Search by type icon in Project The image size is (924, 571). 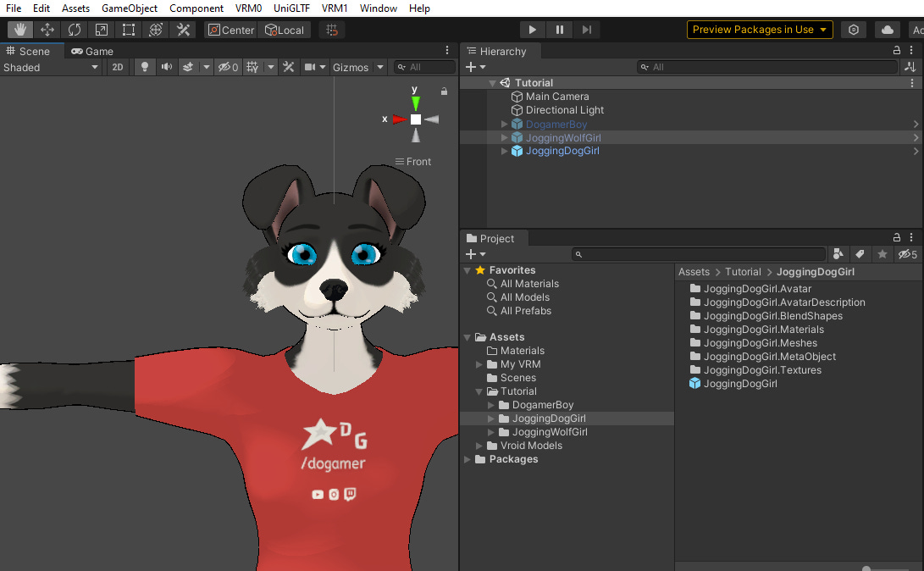(838, 254)
